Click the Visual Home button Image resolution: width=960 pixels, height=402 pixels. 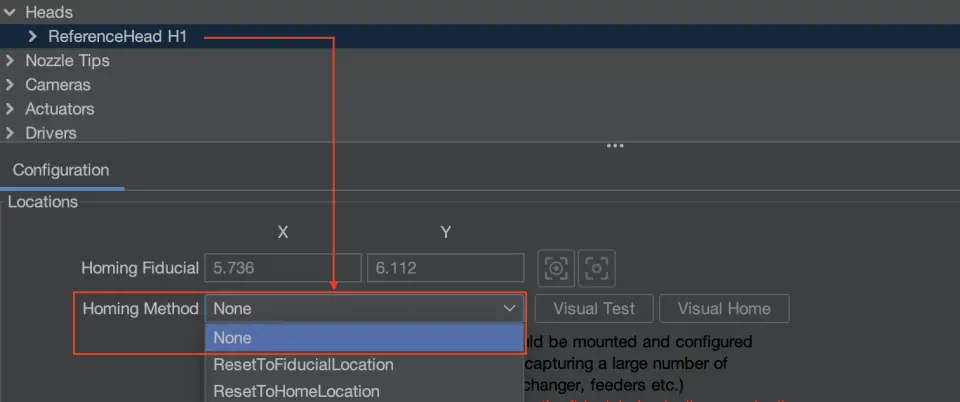point(724,308)
